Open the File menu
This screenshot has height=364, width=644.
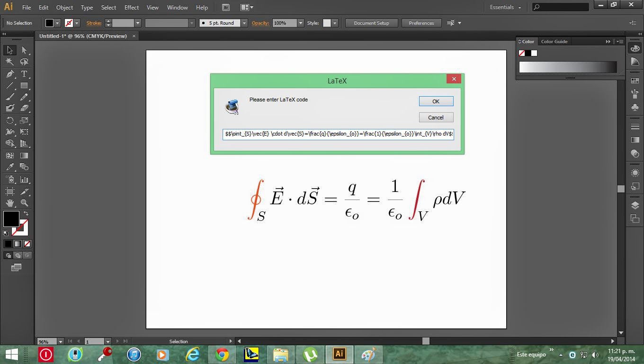[x=27, y=8]
